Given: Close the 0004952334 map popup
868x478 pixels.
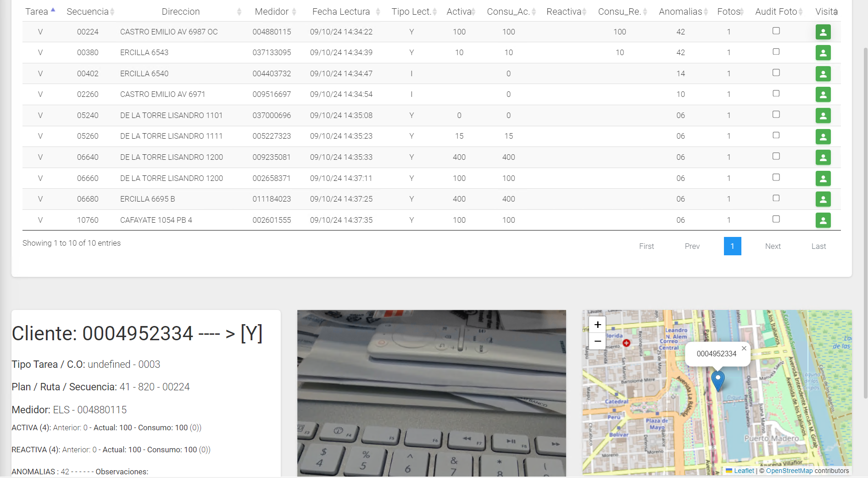Looking at the screenshot, I should point(744,349).
